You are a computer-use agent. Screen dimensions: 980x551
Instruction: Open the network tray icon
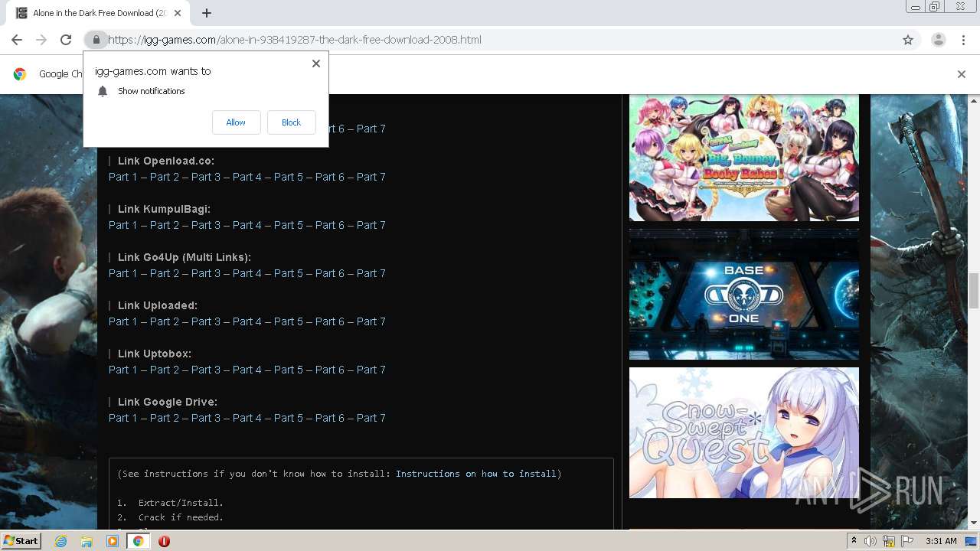pos(889,541)
